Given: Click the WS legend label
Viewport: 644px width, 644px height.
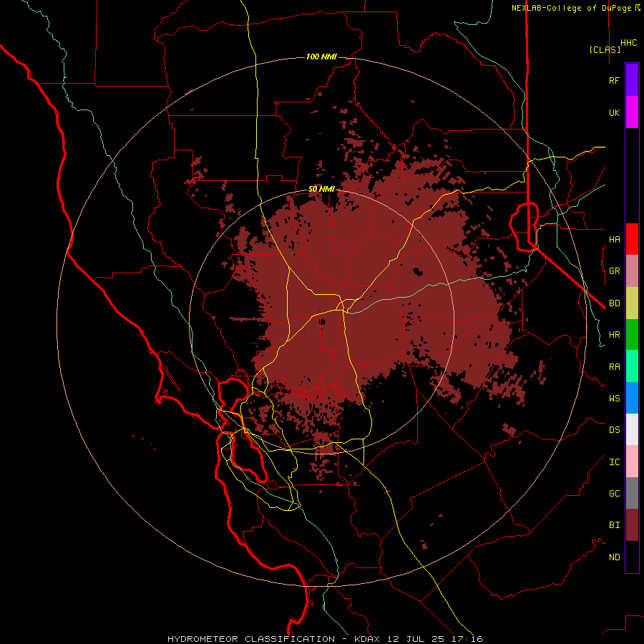Looking at the screenshot, I should [x=614, y=398].
